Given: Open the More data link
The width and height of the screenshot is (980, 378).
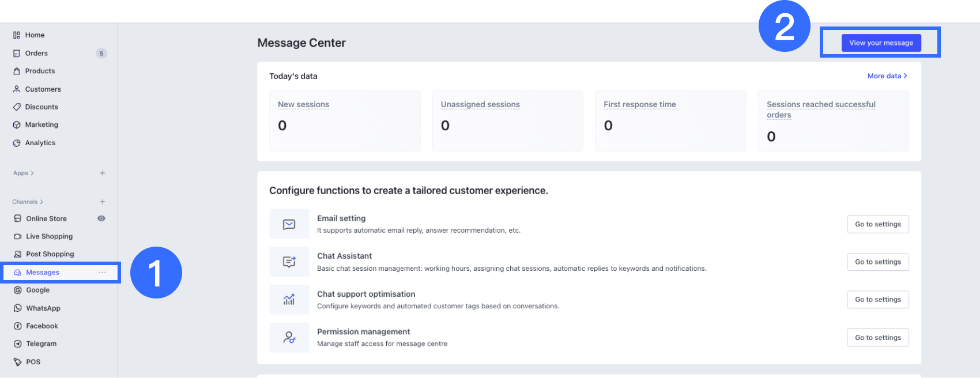Looking at the screenshot, I should [887, 76].
